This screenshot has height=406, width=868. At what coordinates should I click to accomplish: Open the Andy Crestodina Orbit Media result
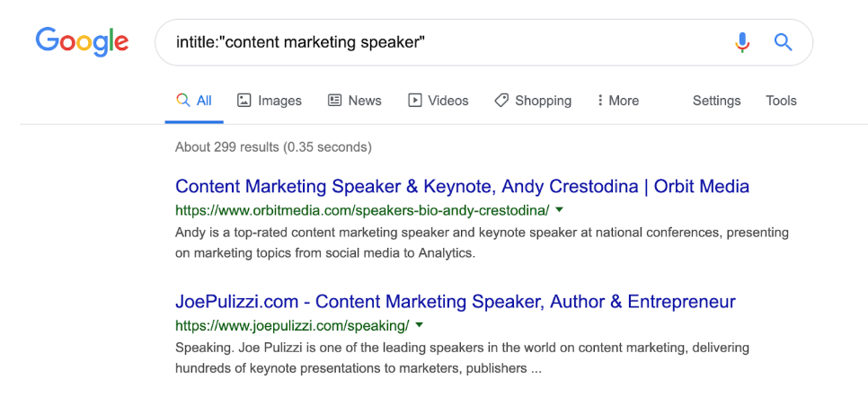pos(462,187)
